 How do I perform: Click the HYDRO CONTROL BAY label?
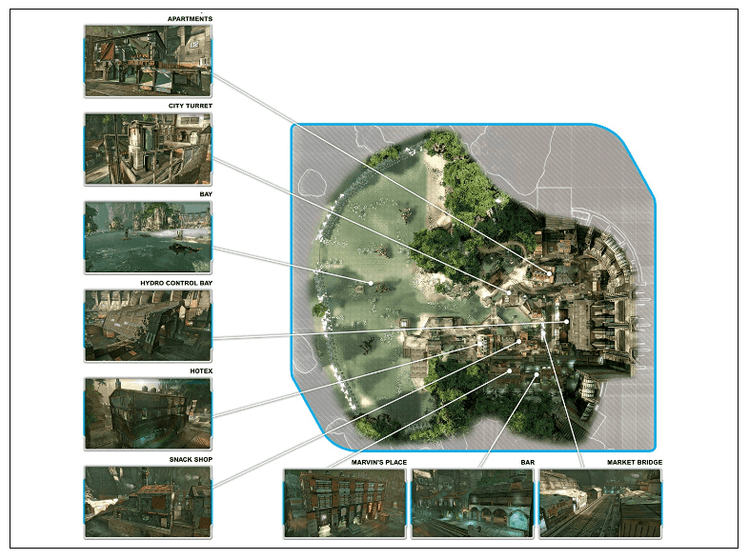pyautogui.click(x=176, y=283)
